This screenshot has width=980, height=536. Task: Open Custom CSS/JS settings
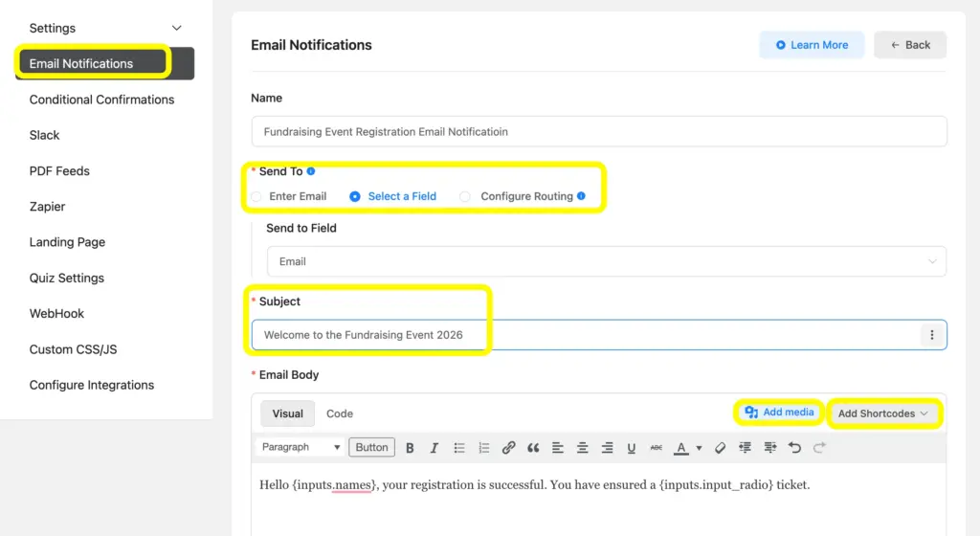click(x=73, y=349)
